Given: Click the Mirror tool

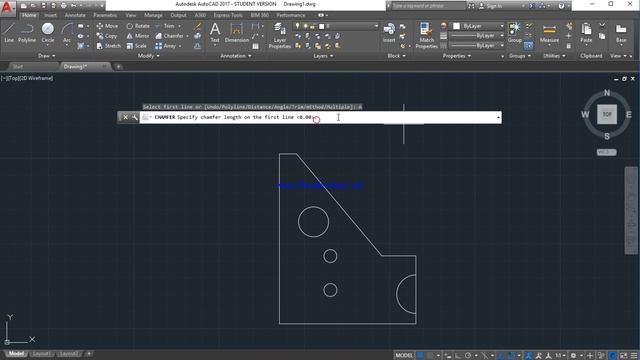Looking at the screenshot, I should coord(138,36).
